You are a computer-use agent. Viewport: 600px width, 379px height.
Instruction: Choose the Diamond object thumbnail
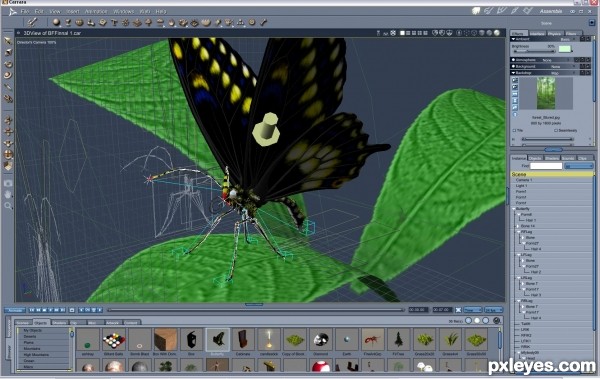[x=321, y=340]
